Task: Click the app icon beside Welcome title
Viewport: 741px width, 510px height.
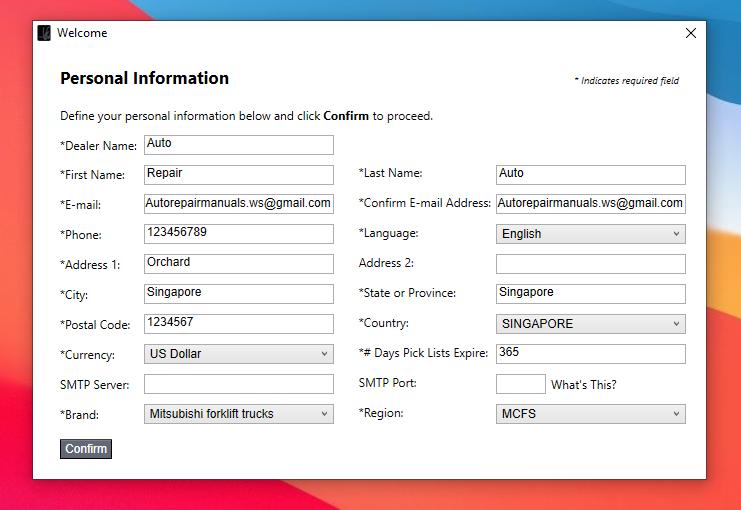Action: pos(44,33)
